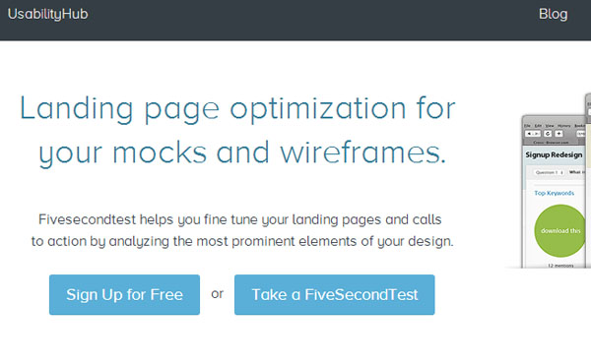Start Take a FiveSecondTest
This screenshot has height=364, width=591.
(334, 294)
